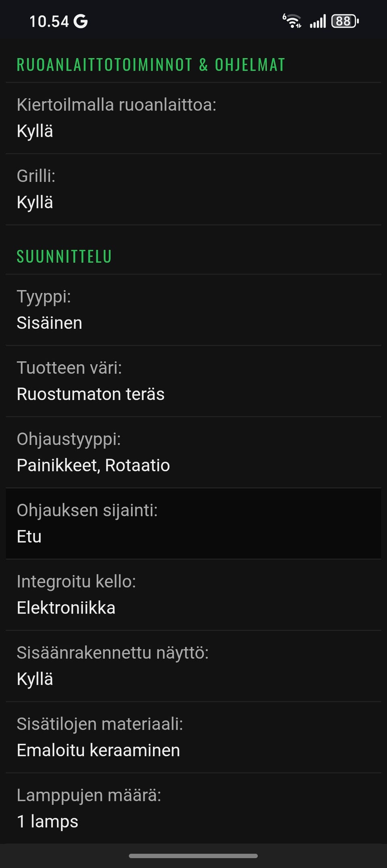Viewport: 387px width, 868px height.
Task: Tap the Emaloitu keraaminen value text
Action: coord(98,750)
